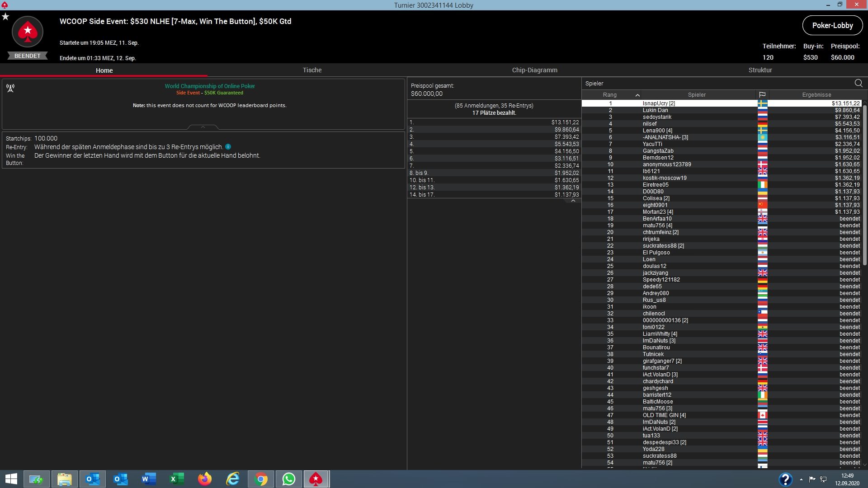Open WhatsApp from the taskbar
The image size is (868, 488).
click(x=288, y=479)
